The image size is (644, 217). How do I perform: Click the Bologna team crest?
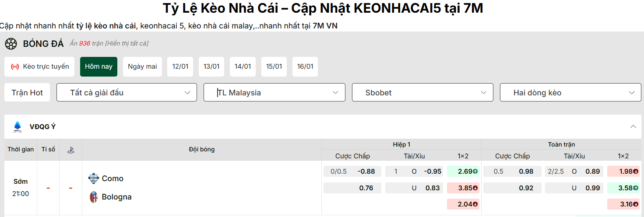point(93,197)
